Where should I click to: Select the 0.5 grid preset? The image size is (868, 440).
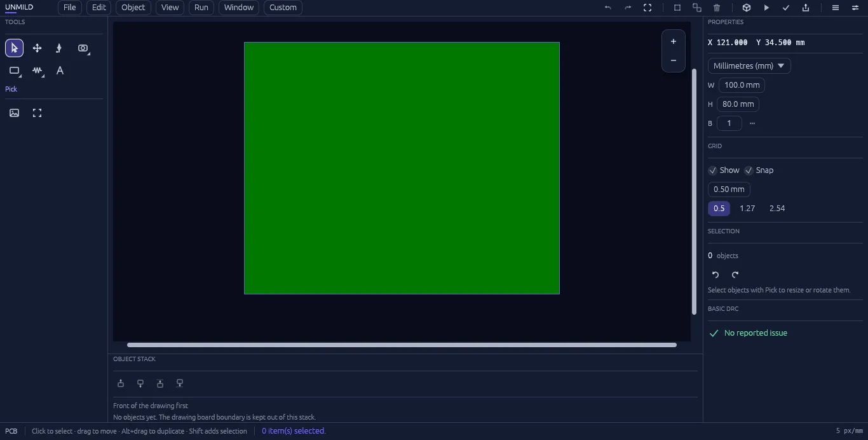pos(719,209)
